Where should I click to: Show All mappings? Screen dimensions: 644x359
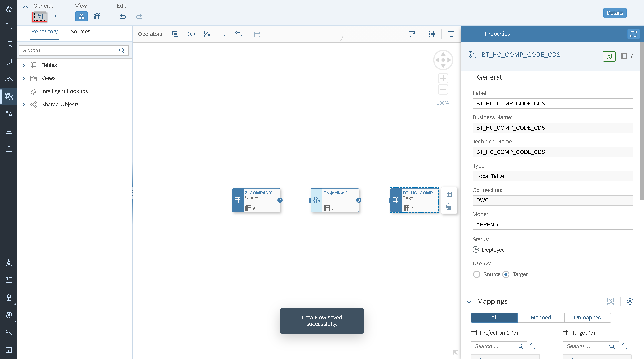click(494, 317)
